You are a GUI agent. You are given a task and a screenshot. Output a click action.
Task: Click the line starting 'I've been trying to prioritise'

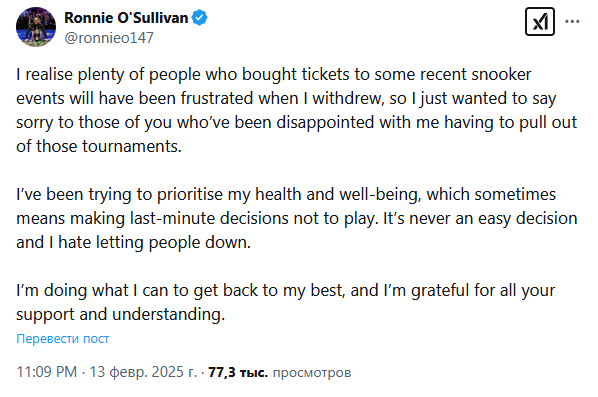tap(286, 194)
